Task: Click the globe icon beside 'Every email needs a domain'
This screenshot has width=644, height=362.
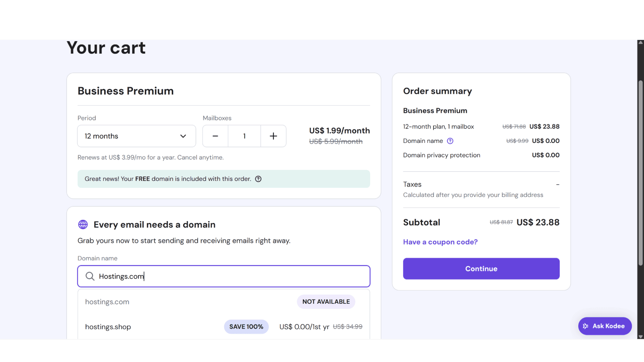Action: 83,224
